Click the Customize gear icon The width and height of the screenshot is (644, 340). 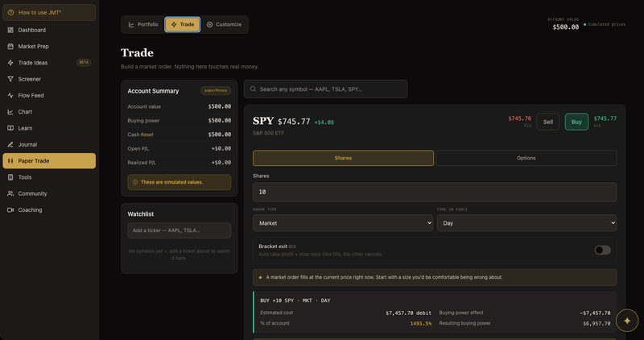pos(209,25)
